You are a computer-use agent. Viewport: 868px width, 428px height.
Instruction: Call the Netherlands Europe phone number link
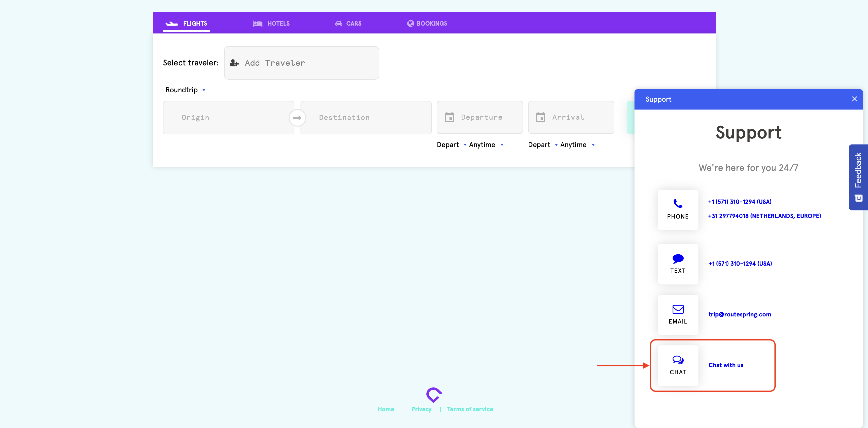pyautogui.click(x=764, y=216)
